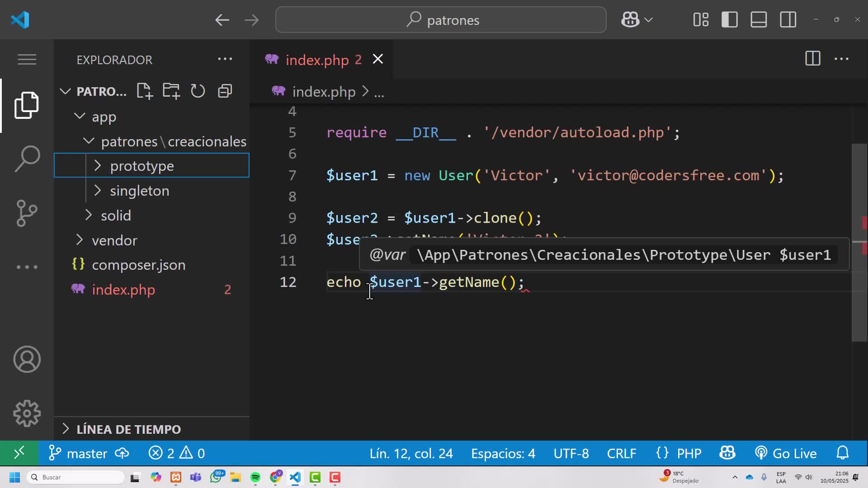Image resolution: width=868 pixels, height=488 pixels.
Task: Show additional views ellipsis in activity bar
Action: [27, 267]
